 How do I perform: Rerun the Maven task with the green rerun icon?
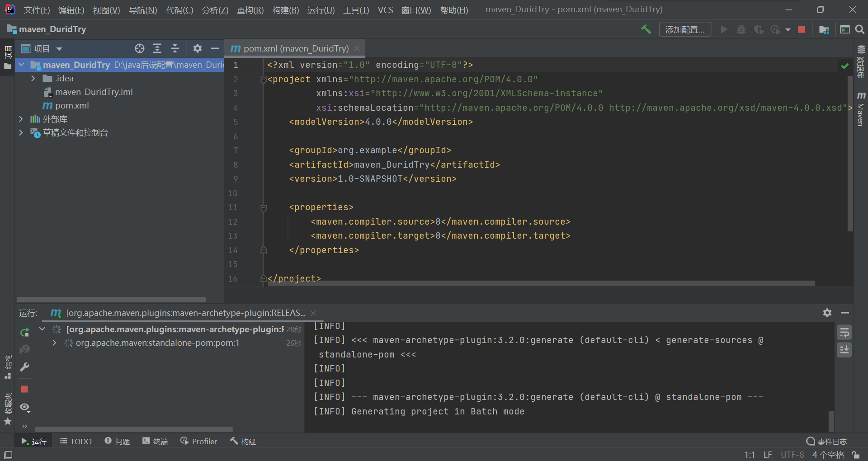(24, 332)
